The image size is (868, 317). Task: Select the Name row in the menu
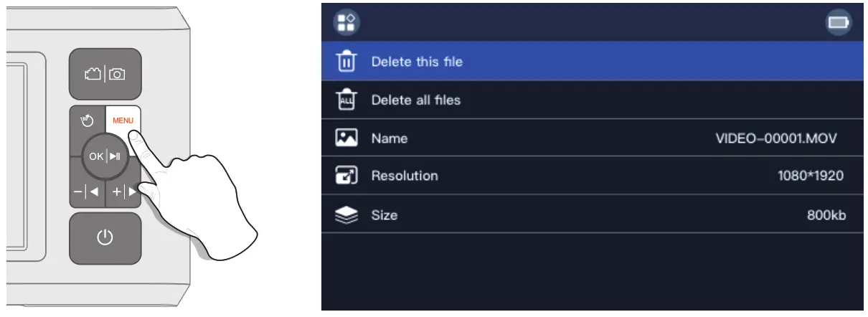tap(592, 138)
